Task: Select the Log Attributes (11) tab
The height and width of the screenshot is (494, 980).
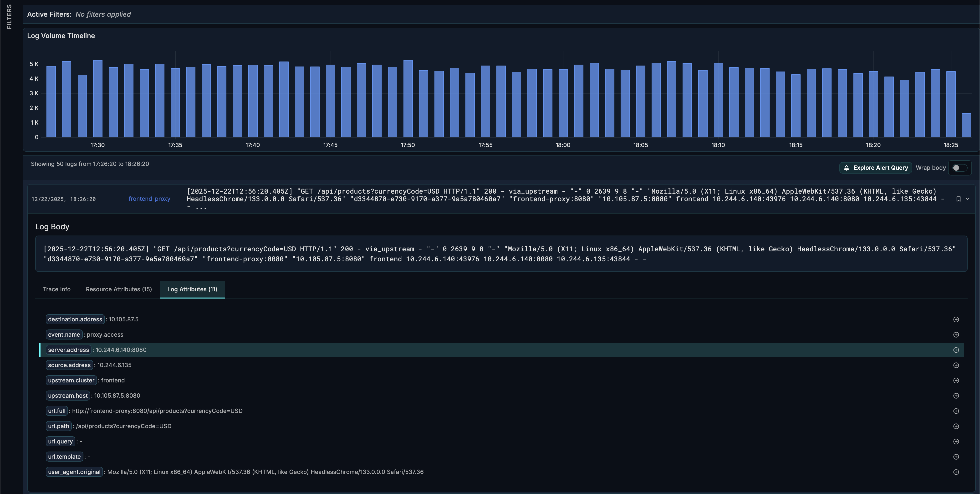Action: (x=192, y=289)
